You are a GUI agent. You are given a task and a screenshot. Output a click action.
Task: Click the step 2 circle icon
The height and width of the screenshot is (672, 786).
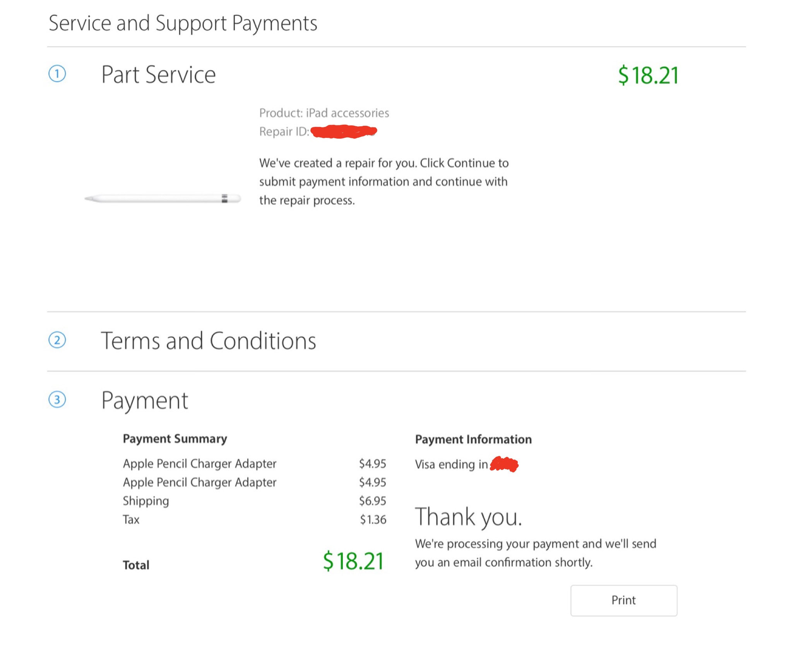[57, 340]
